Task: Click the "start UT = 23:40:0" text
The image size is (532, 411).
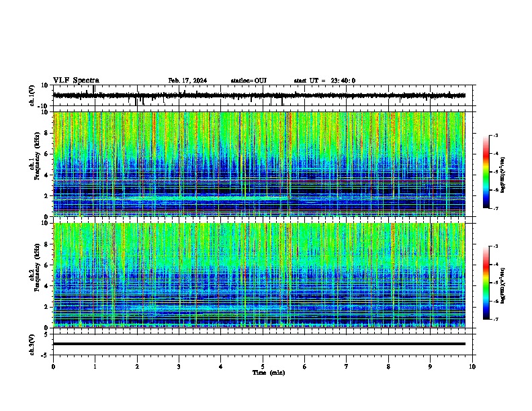Action: [324, 81]
